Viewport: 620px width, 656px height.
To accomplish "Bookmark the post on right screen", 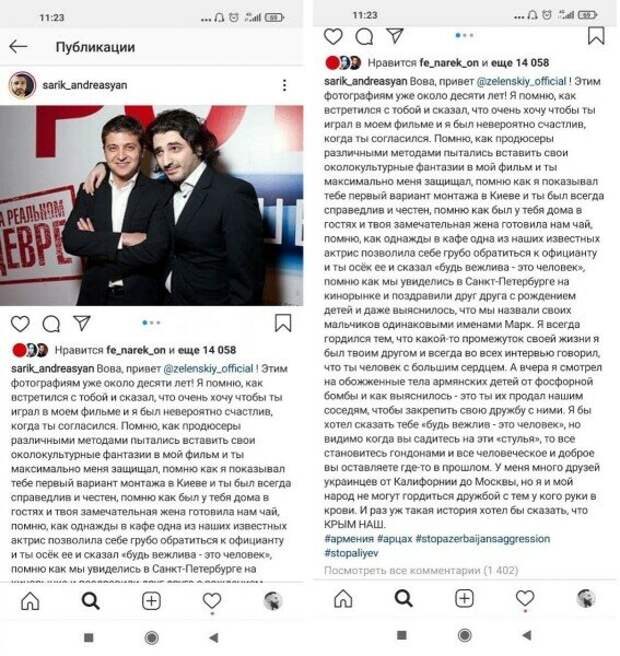I will click(x=596, y=36).
